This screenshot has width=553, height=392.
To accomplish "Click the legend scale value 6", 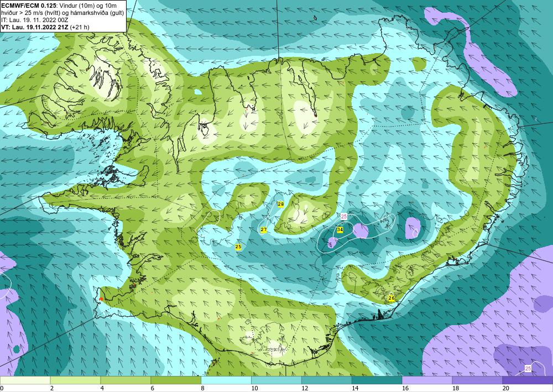I will 153,388.
